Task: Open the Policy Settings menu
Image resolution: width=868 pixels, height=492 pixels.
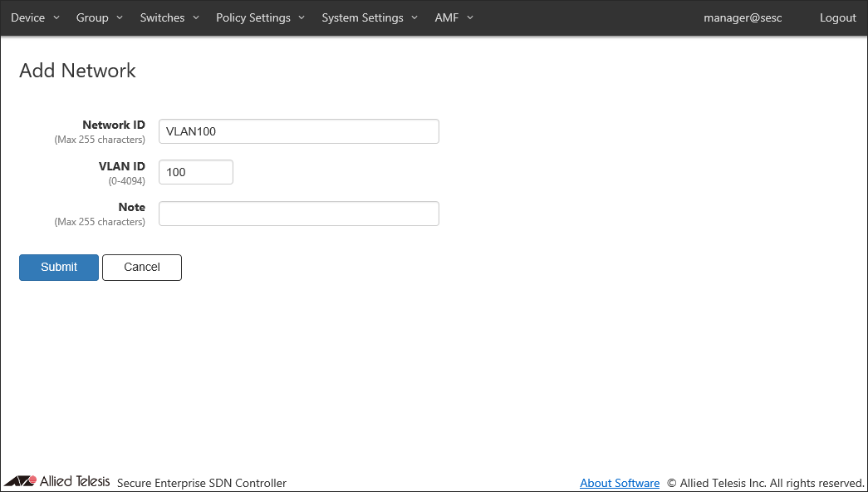Action: (x=253, y=17)
